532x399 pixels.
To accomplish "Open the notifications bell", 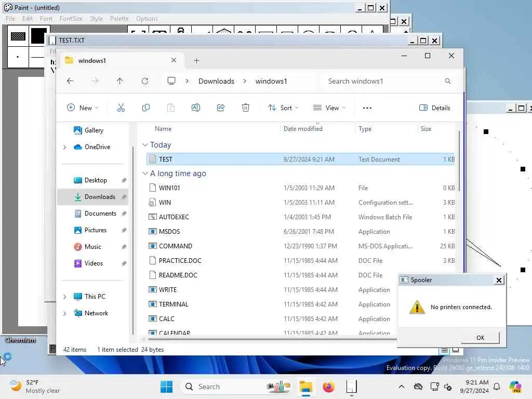I will (x=497, y=387).
